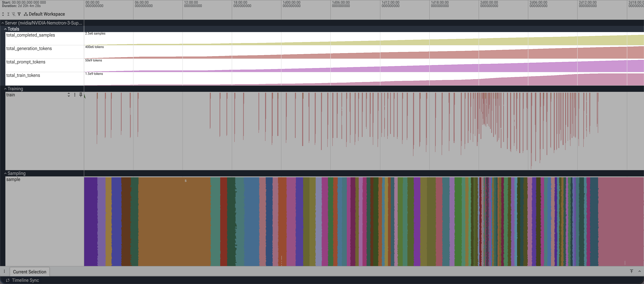The image size is (644, 284).
Task: Collapse the Server track group
Action: point(3,23)
